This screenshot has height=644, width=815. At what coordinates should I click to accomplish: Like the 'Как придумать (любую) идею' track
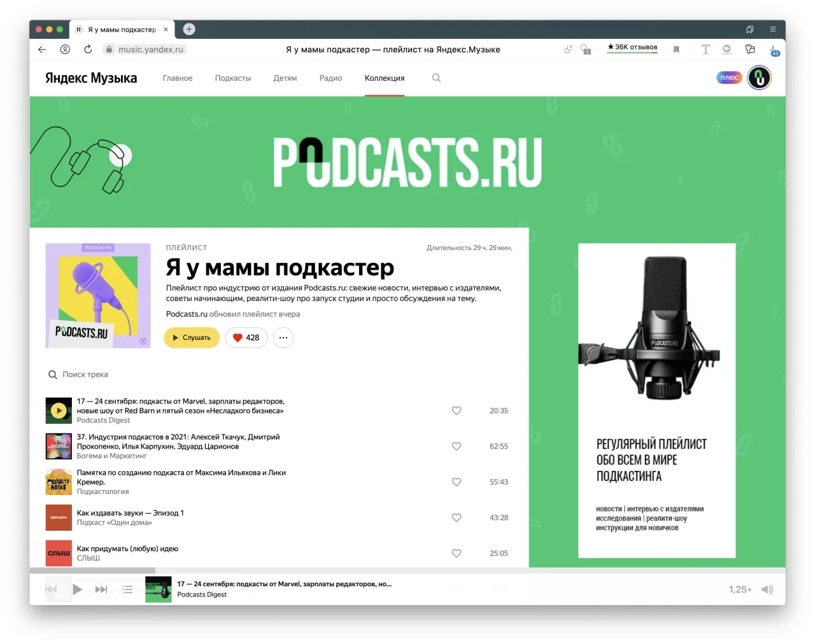pos(457,554)
